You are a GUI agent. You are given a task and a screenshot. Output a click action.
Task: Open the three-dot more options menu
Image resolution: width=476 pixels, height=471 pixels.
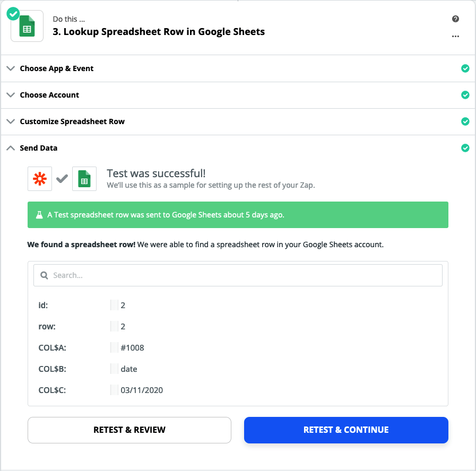455,37
